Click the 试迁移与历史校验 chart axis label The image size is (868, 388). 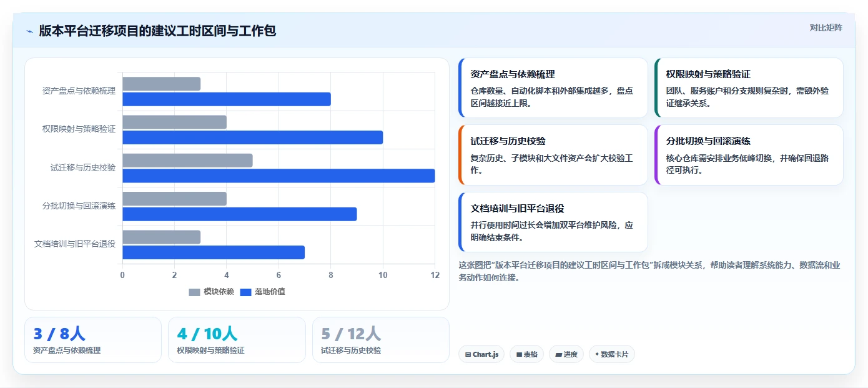83,167
